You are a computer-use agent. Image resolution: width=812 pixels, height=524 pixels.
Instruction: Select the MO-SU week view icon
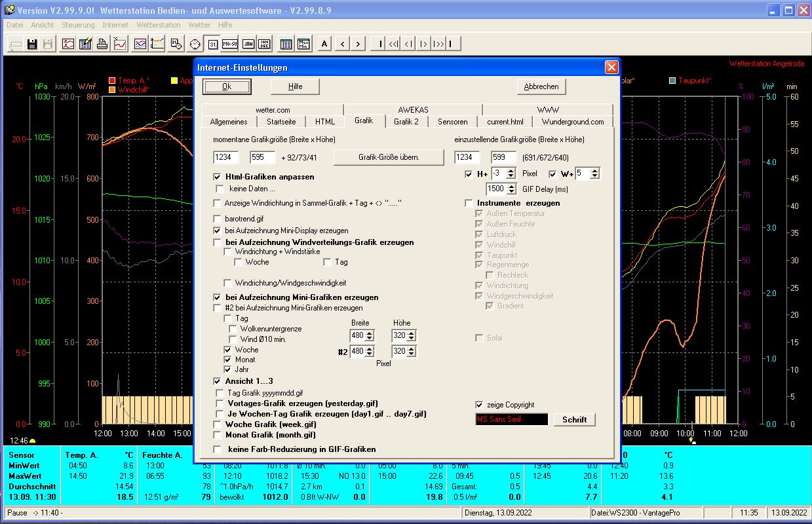click(x=230, y=44)
